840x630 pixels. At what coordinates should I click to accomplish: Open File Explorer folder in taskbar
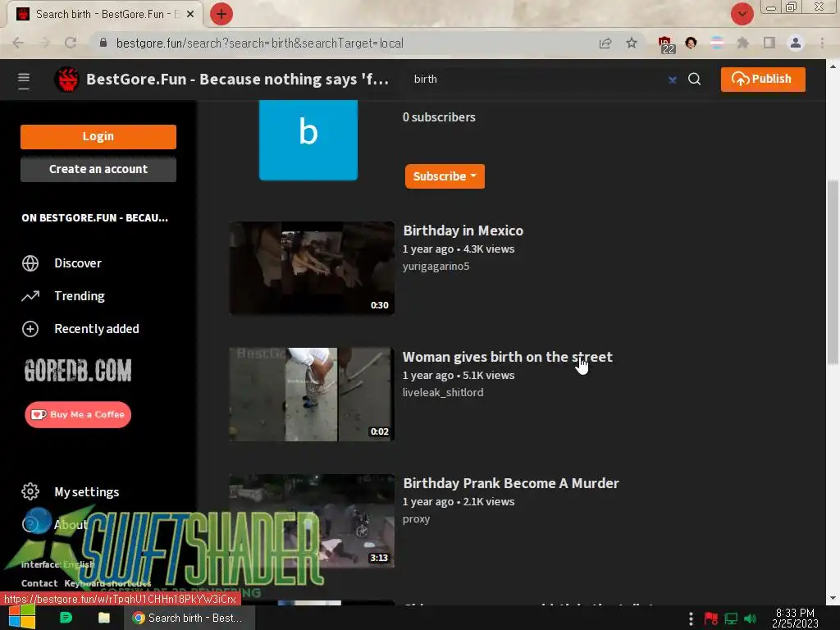click(x=104, y=618)
